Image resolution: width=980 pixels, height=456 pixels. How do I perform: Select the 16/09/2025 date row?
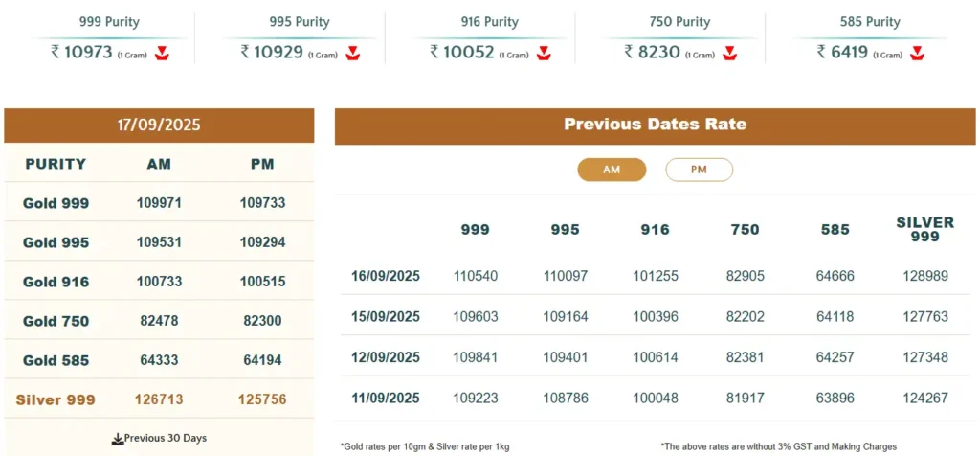[x=386, y=276]
